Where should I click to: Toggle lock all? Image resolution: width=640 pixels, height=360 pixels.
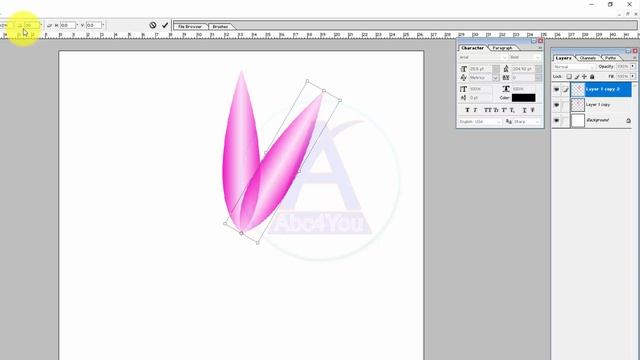592,77
